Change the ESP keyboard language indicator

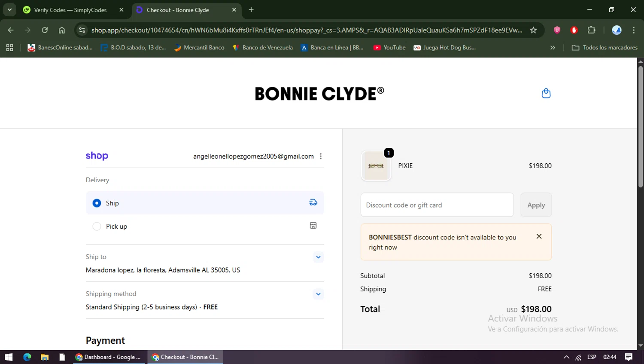pos(592,357)
